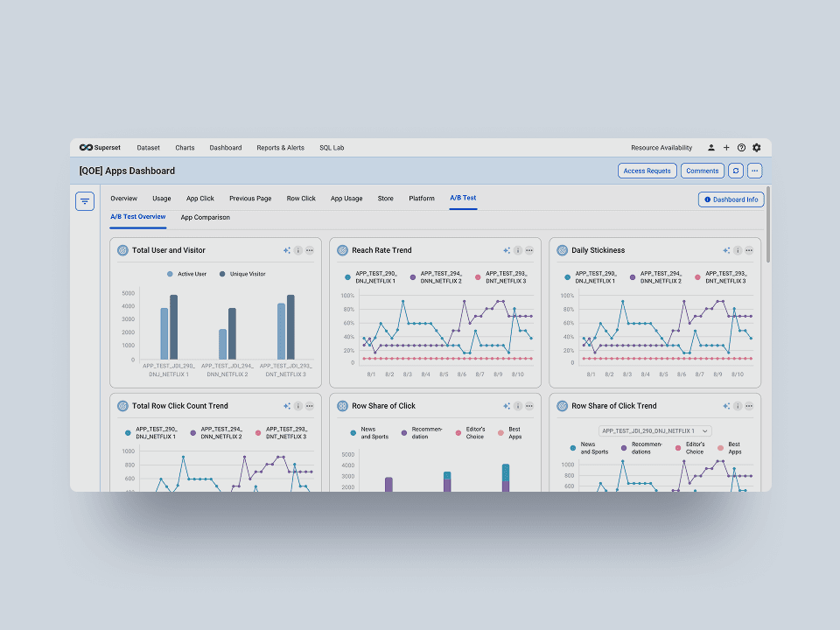Image resolution: width=840 pixels, height=630 pixels.
Task: Select the A/B Test Overview sub-tab
Action: 137,217
